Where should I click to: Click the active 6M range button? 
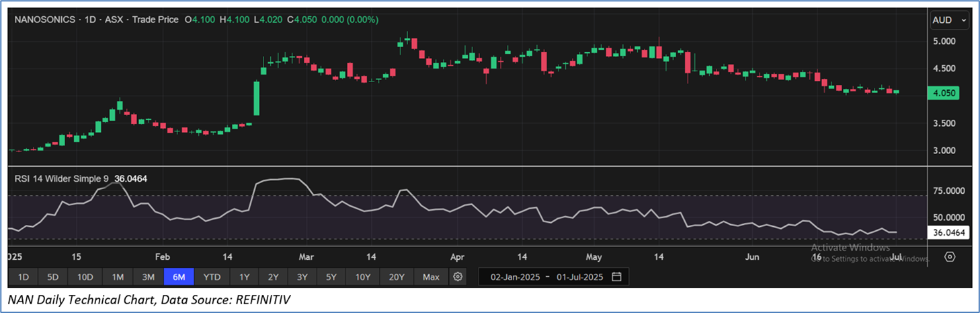pyautogui.click(x=179, y=277)
